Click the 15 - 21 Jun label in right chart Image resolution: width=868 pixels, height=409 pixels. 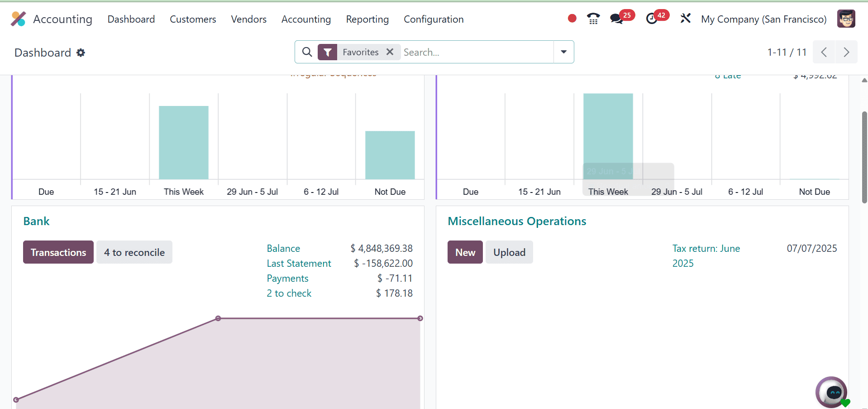539,192
